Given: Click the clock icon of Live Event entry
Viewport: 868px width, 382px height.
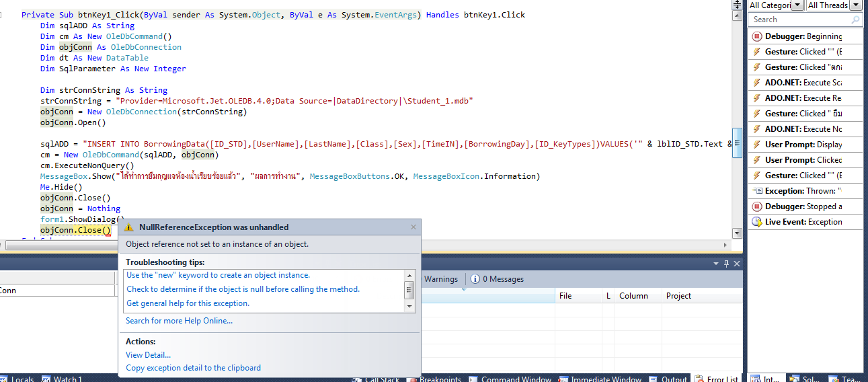Looking at the screenshot, I should [x=756, y=222].
